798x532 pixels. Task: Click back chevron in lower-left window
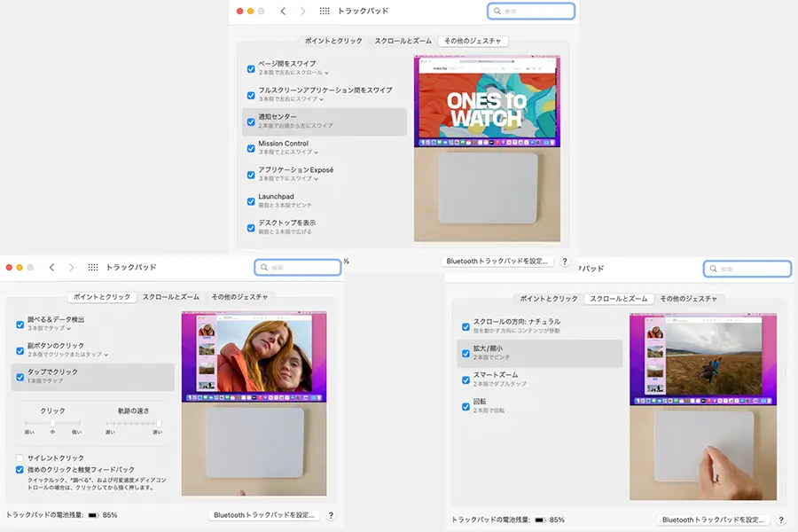(x=52, y=267)
